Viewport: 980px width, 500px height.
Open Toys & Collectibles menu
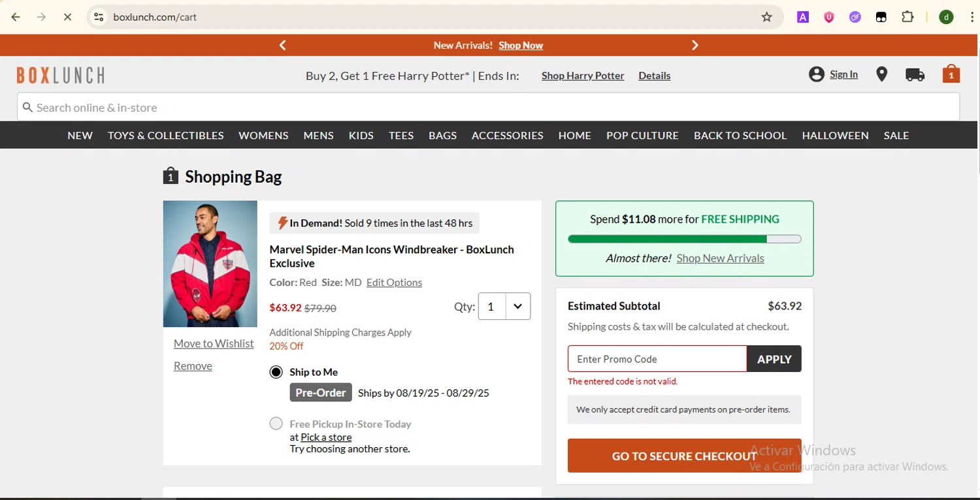(166, 136)
